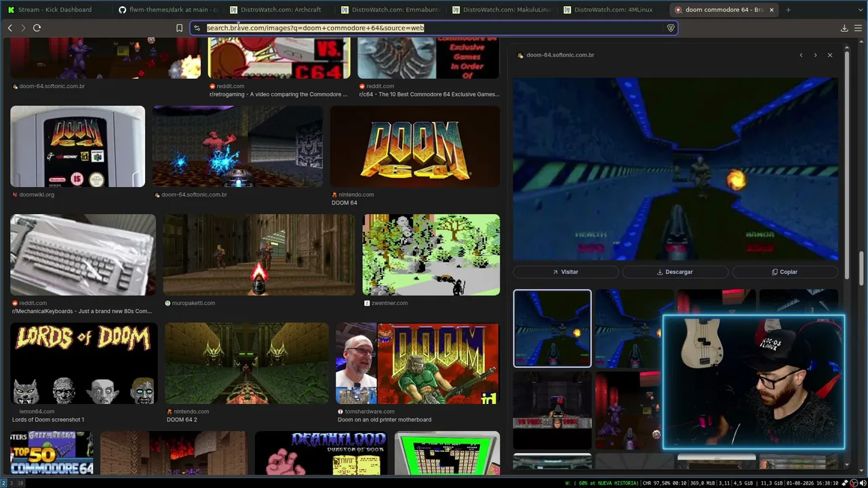
Task: Switch to workspace 3 in status bar
Action: point(12,483)
